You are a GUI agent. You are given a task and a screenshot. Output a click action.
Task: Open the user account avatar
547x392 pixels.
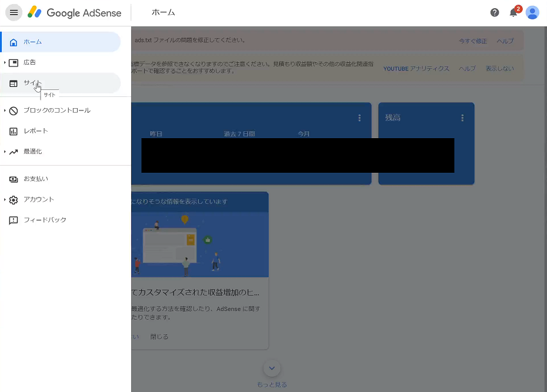532,13
